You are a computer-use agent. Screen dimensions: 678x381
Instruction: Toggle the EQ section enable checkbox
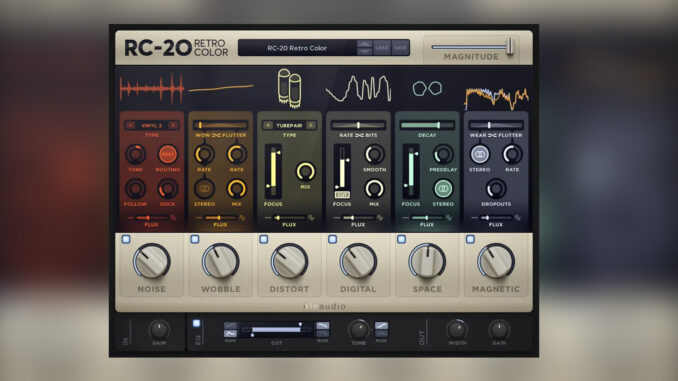tap(196, 323)
